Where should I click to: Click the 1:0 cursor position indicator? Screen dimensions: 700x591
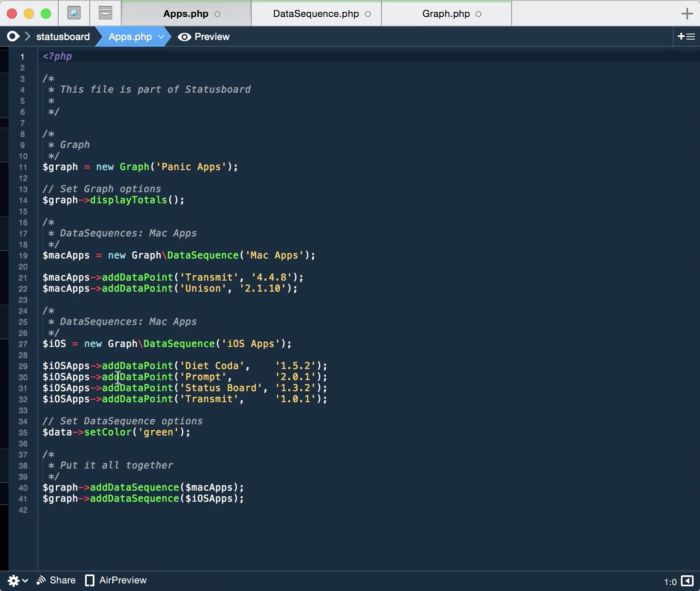(670, 582)
